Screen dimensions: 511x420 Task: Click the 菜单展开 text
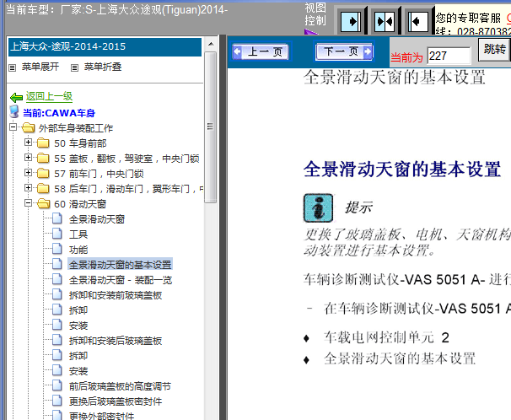point(40,67)
